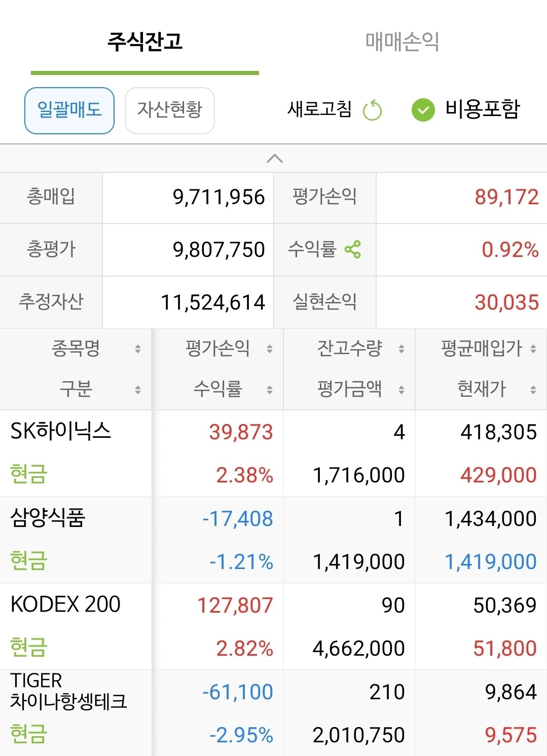Click 현금 label under TIGER 차이나항셍테크

click(x=29, y=734)
